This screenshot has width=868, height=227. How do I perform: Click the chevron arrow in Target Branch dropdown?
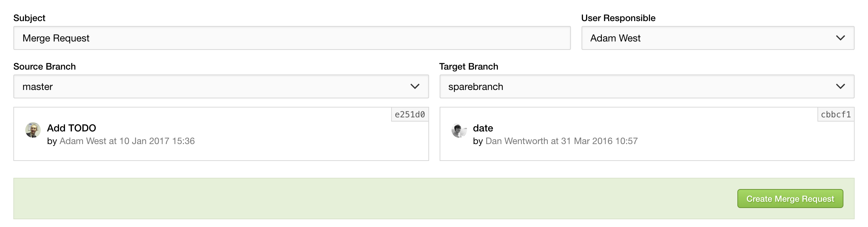pos(840,86)
